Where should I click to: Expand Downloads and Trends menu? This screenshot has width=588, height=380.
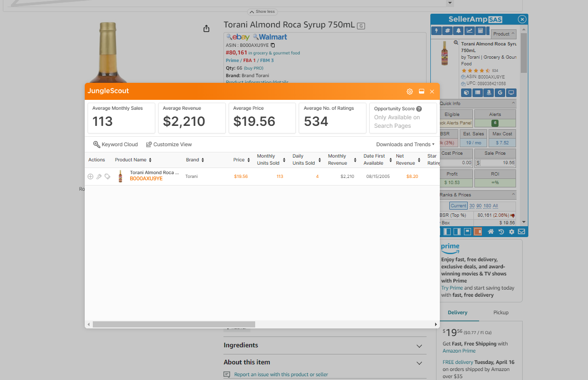click(405, 144)
